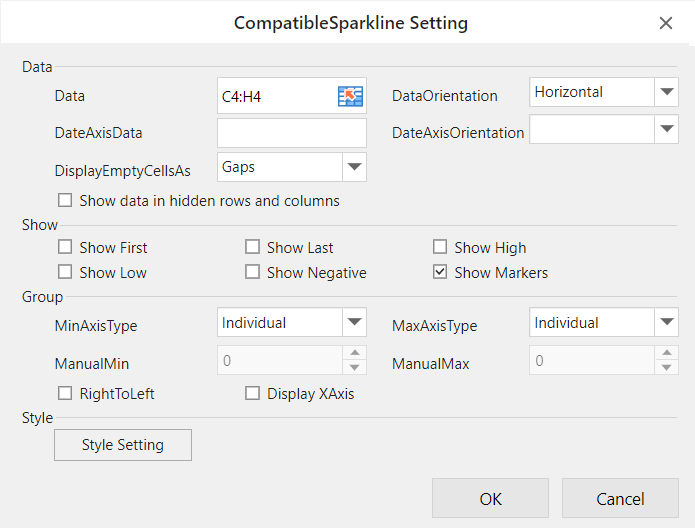Click the Style Setting button
This screenshot has height=528, width=695.
click(123, 445)
